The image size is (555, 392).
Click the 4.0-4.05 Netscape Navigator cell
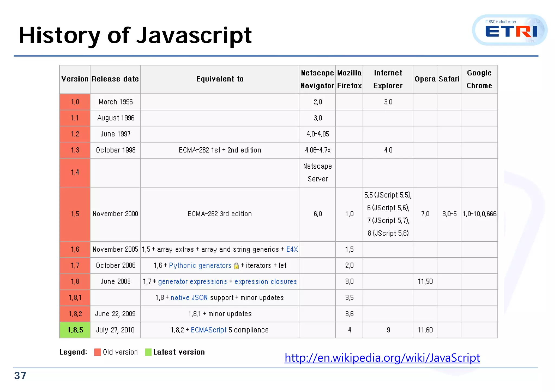[x=317, y=134]
